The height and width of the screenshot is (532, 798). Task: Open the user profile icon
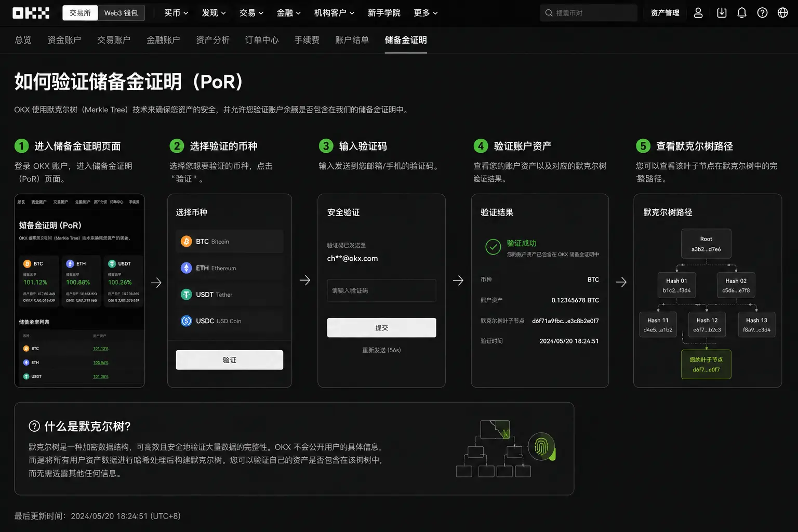click(x=698, y=13)
